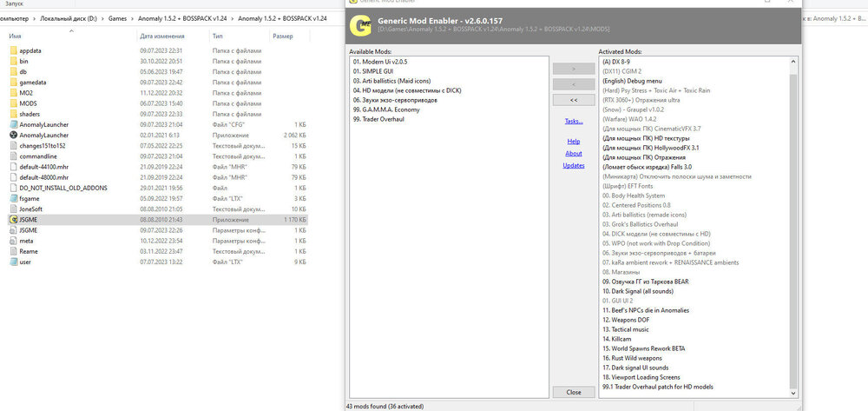Viewport: 868px width, 411px height.
Task: Click the commandline text file icon
Action: 14,156
